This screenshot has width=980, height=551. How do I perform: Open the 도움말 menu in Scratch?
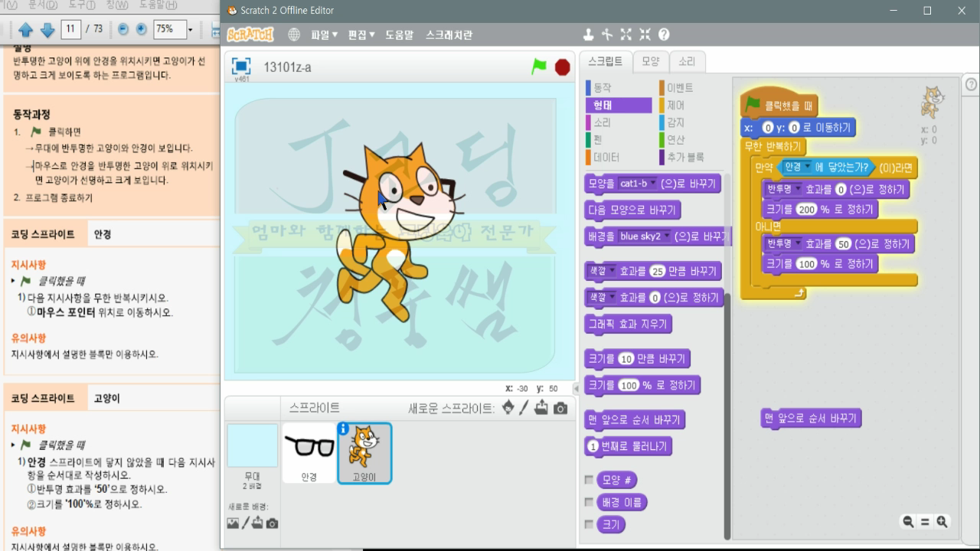tap(399, 34)
